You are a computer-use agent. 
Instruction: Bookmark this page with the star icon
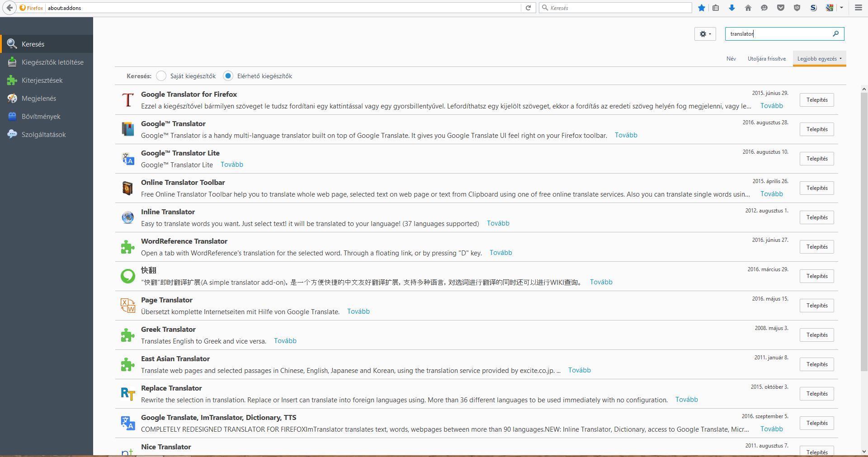click(x=702, y=8)
